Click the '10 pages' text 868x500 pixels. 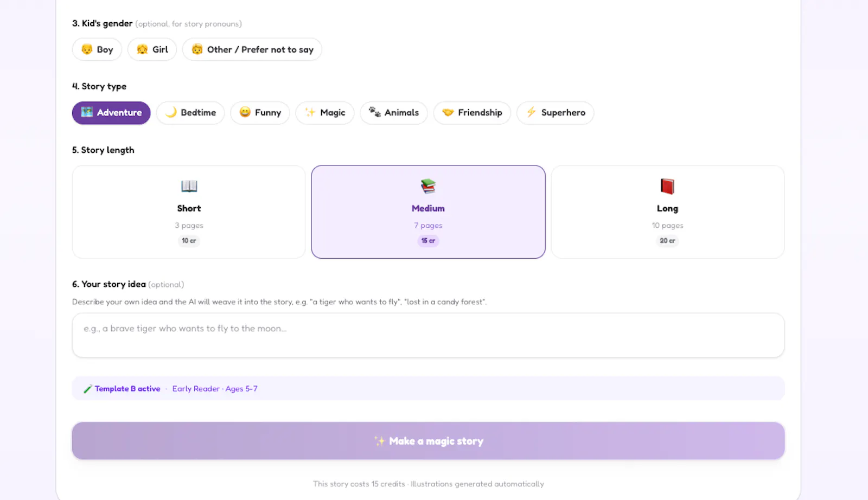(667, 226)
